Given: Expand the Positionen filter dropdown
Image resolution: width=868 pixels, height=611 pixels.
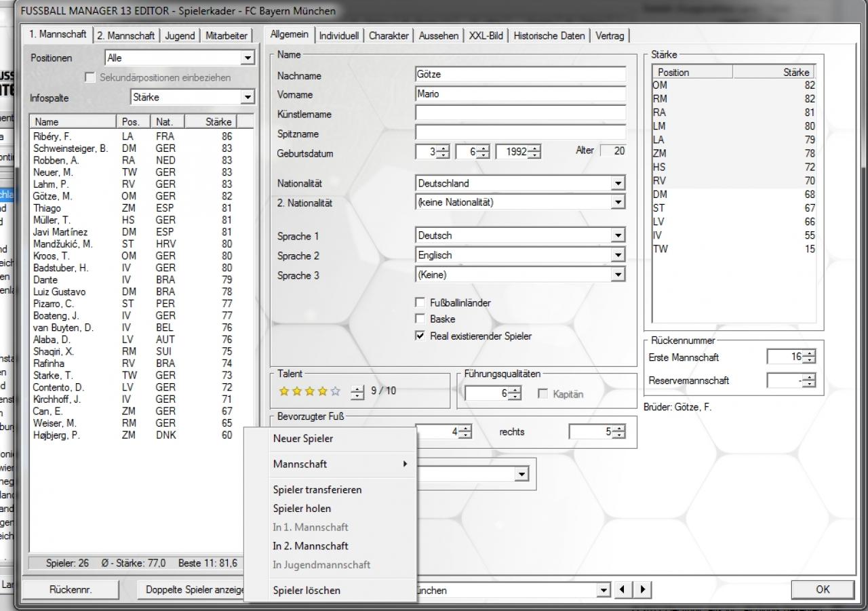Looking at the screenshot, I should point(248,58).
